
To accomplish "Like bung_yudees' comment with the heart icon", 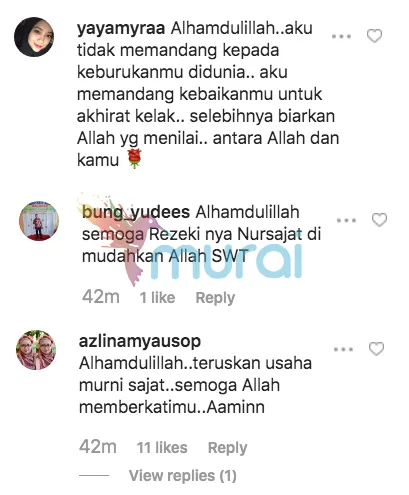I will click(x=379, y=220).
